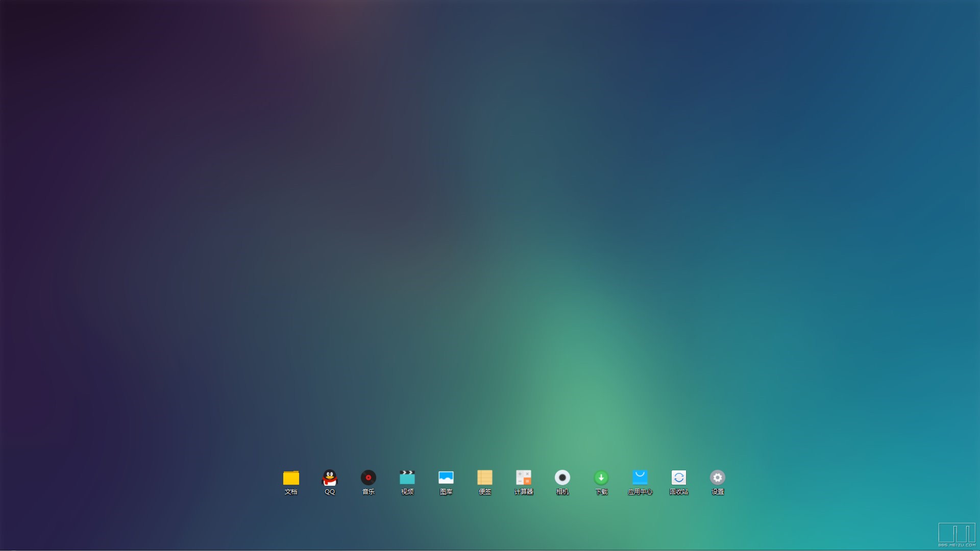Click the 设置 label text
This screenshot has width=980, height=551.
[x=718, y=492]
